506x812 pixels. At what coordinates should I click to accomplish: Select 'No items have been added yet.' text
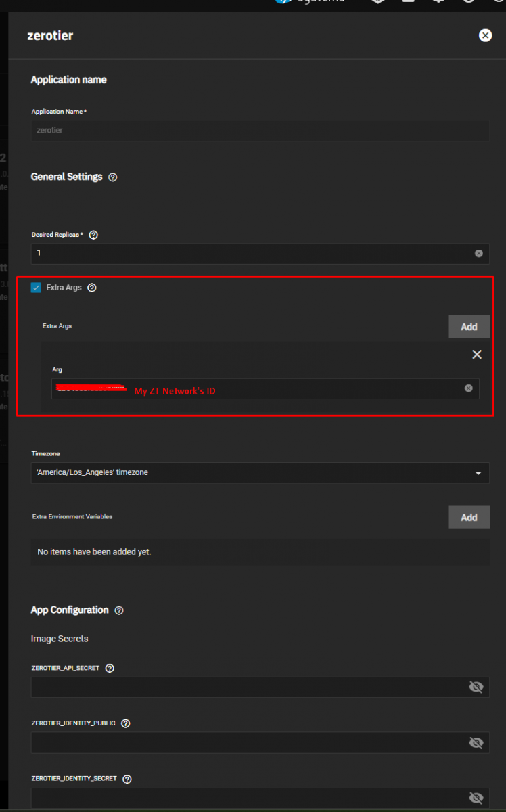(94, 552)
